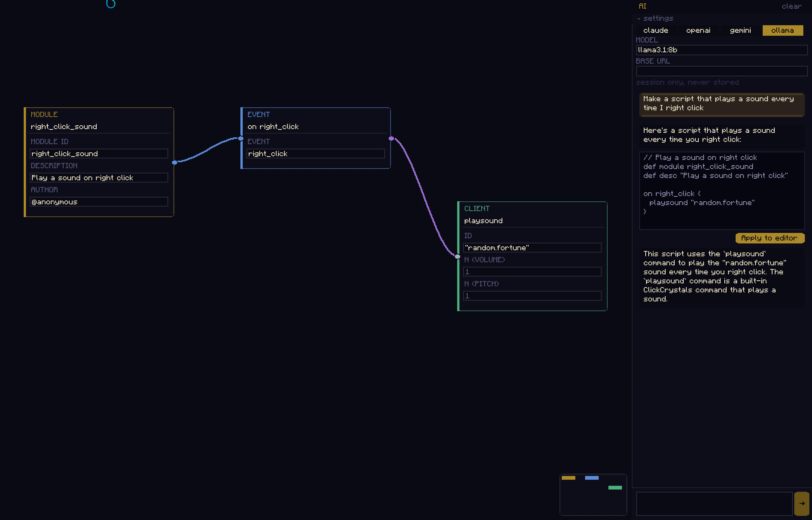Viewport: 812px width, 520px height.
Task: Edit the AUTHOR field
Action: pos(99,202)
